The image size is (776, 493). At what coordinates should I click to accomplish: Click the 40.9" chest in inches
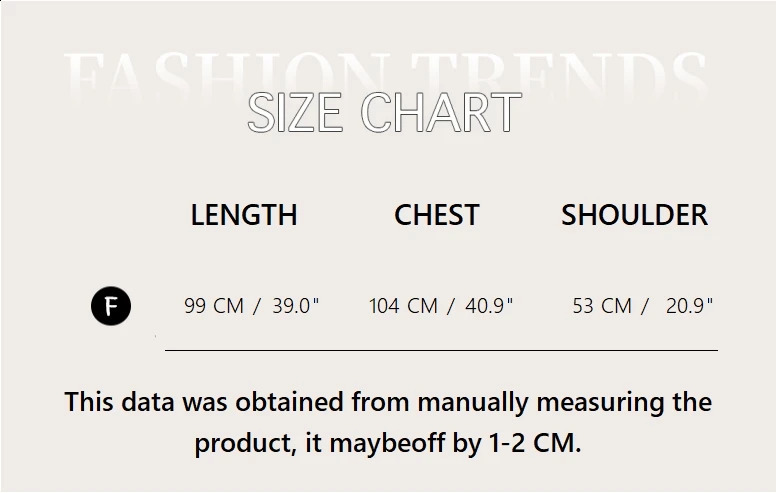(x=488, y=306)
